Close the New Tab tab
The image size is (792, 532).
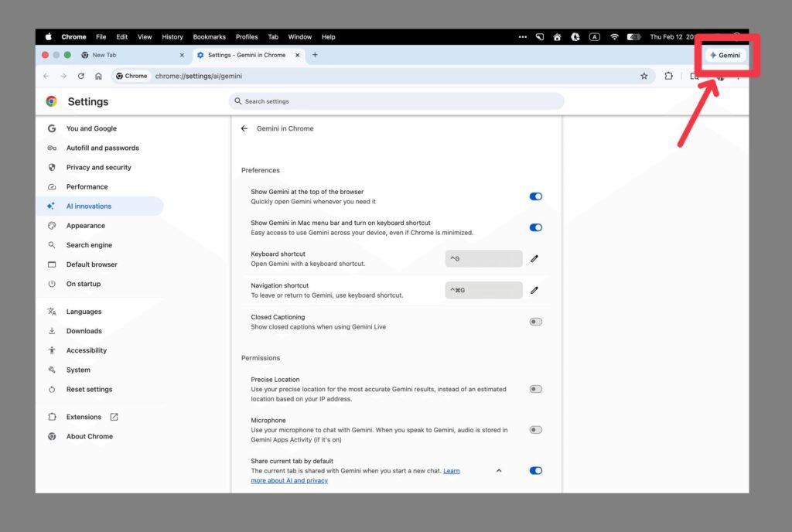pyautogui.click(x=182, y=55)
